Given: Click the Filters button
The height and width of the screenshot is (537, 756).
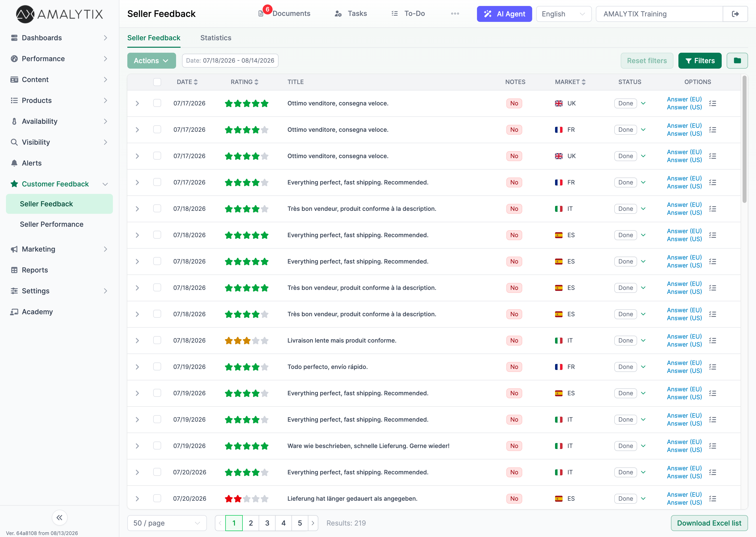Looking at the screenshot, I should coord(700,60).
